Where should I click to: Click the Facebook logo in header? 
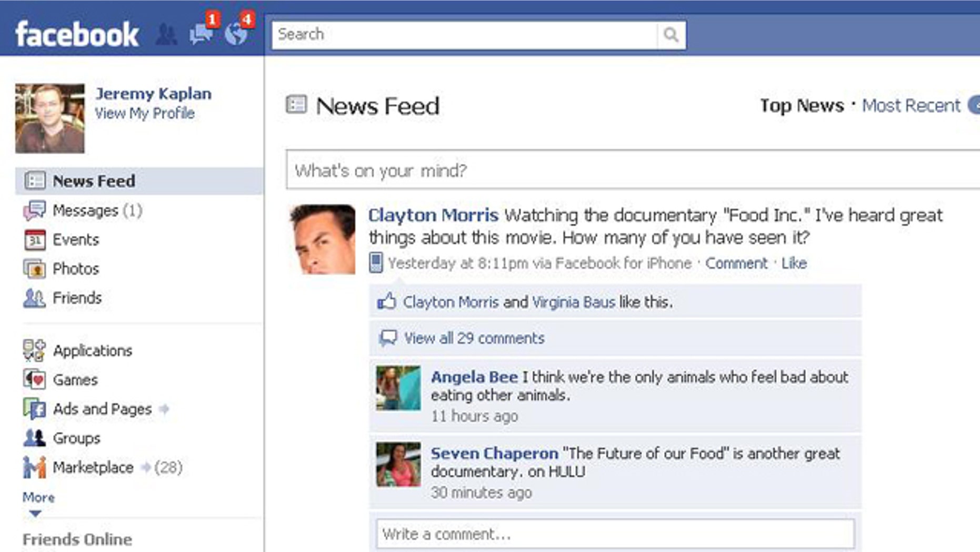point(77,35)
